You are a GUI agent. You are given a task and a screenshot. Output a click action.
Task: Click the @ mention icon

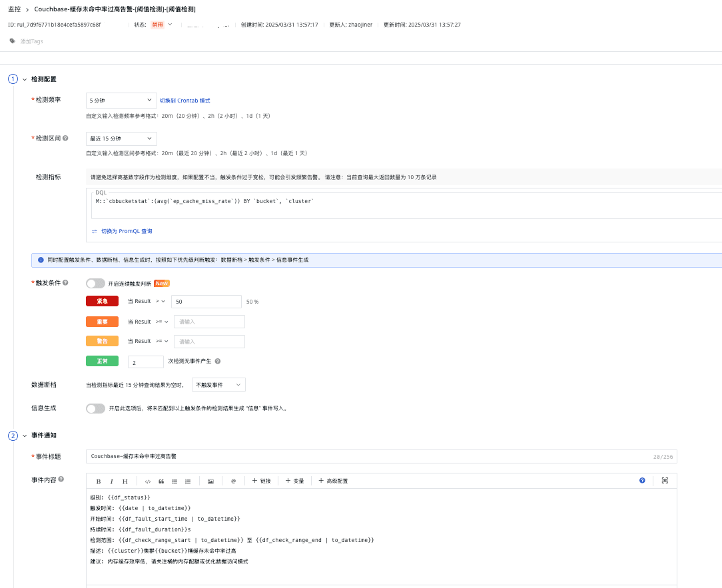(x=234, y=481)
